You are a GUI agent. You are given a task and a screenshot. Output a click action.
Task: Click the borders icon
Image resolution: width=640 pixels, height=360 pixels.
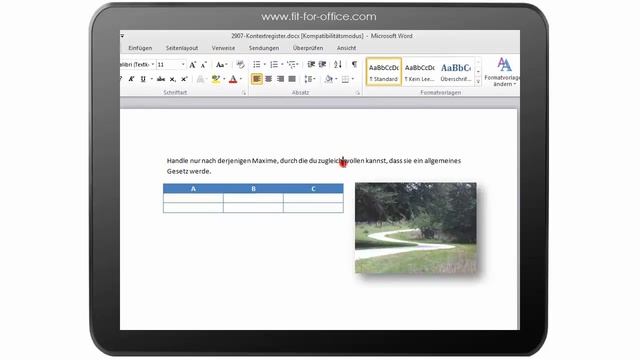(x=345, y=79)
